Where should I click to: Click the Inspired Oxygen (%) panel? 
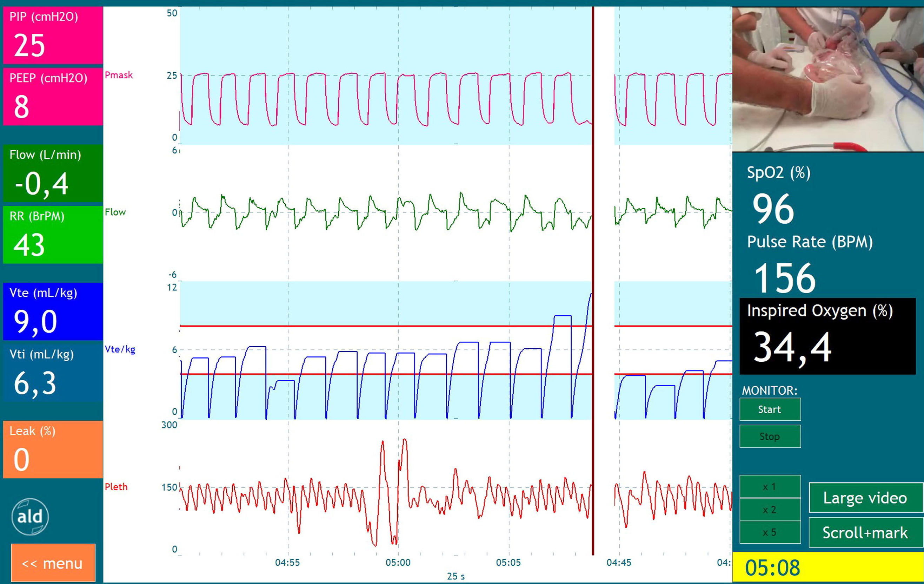[x=828, y=336]
